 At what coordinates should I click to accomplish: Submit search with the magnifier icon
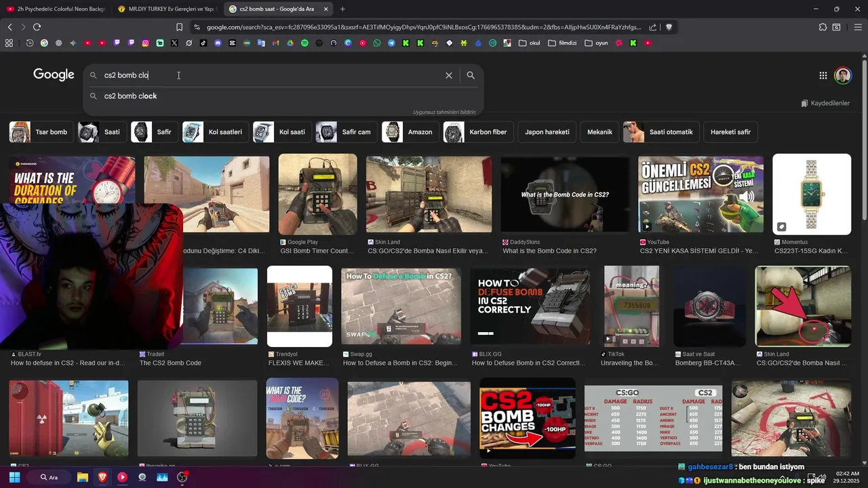tap(471, 75)
